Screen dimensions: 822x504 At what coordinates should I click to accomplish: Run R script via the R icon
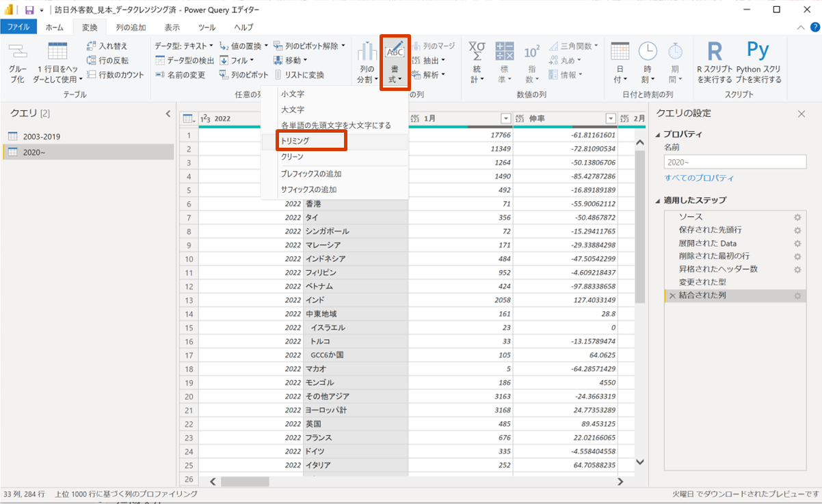[x=715, y=51]
